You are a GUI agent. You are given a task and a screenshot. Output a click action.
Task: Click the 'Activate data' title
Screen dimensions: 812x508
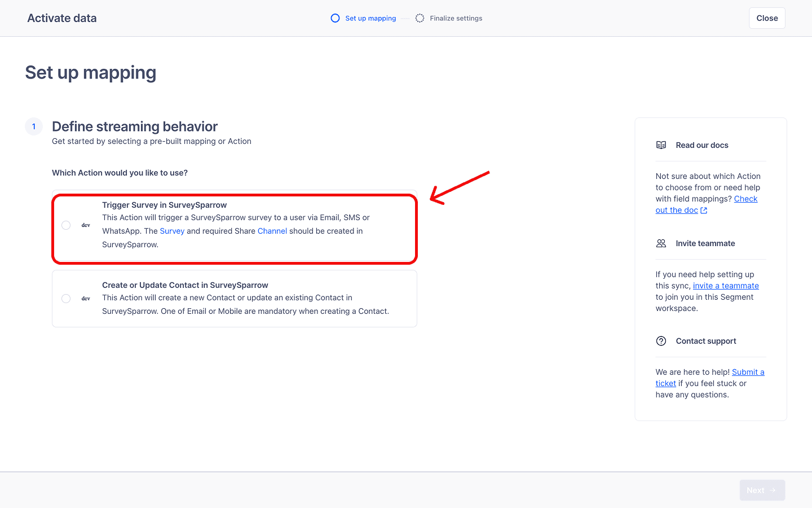pos(62,18)
